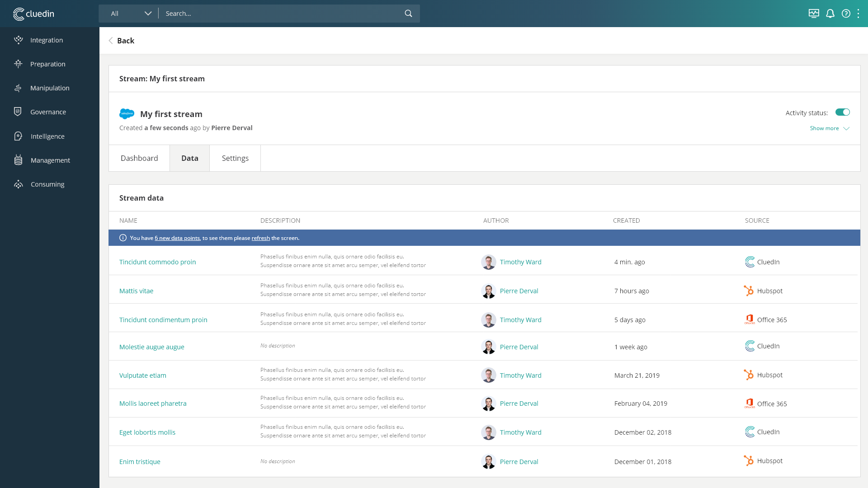Expand Show more stream details

pos(830,128)
